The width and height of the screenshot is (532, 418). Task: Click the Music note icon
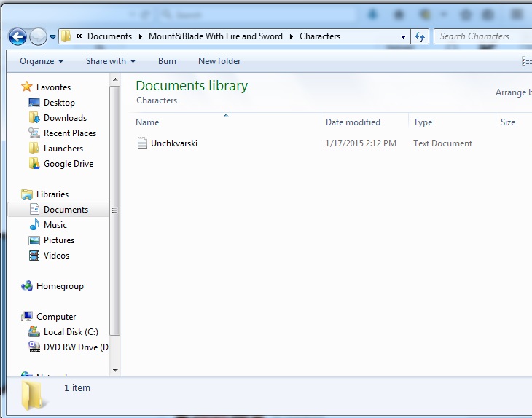(34, 224)
